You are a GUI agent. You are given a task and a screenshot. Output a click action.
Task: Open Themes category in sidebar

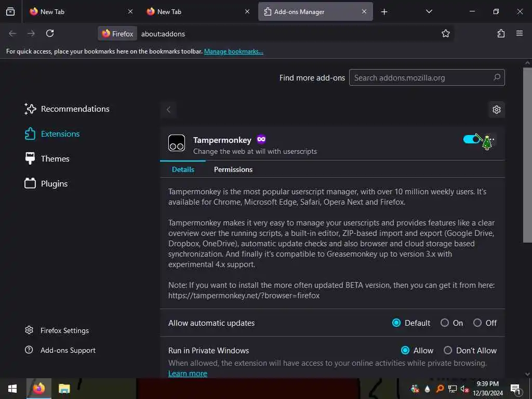[47, 159]
